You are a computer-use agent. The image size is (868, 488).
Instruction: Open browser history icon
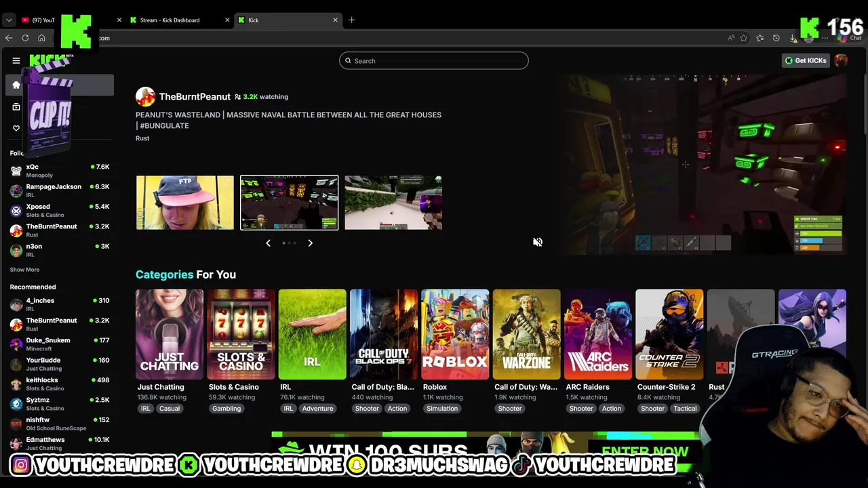pyautogui.click(x=776, y=38)
